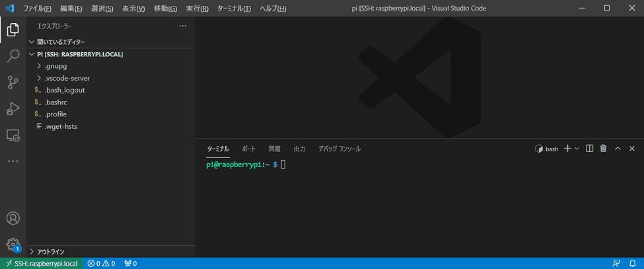This screenshot has width=644, height=269.
Task: Open the 表示(V) menu
Action: pos(134,9)
